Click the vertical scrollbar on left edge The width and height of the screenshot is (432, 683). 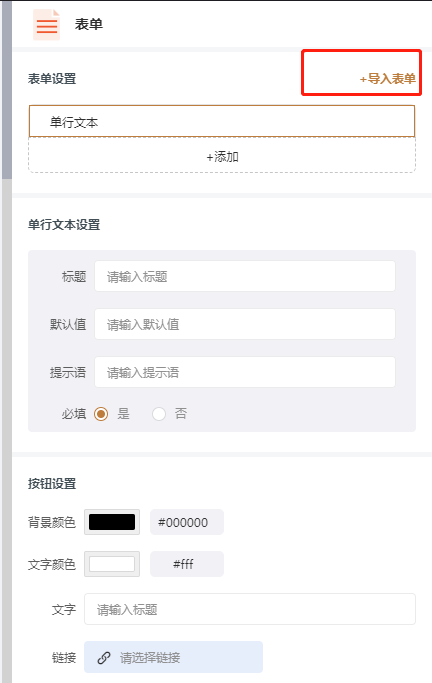(x=7, y=91)
